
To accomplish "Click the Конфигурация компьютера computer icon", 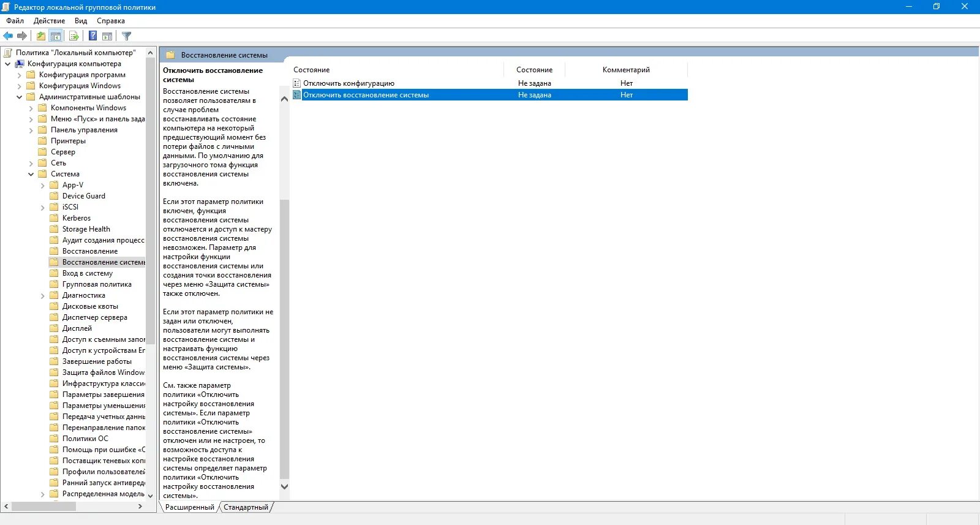I will tap(20, 64).
